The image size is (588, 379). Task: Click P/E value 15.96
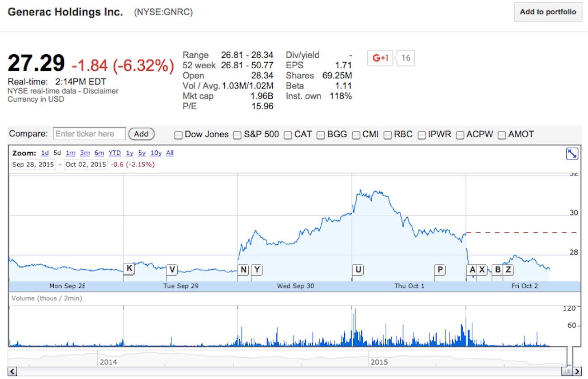[x=262, y=107]
